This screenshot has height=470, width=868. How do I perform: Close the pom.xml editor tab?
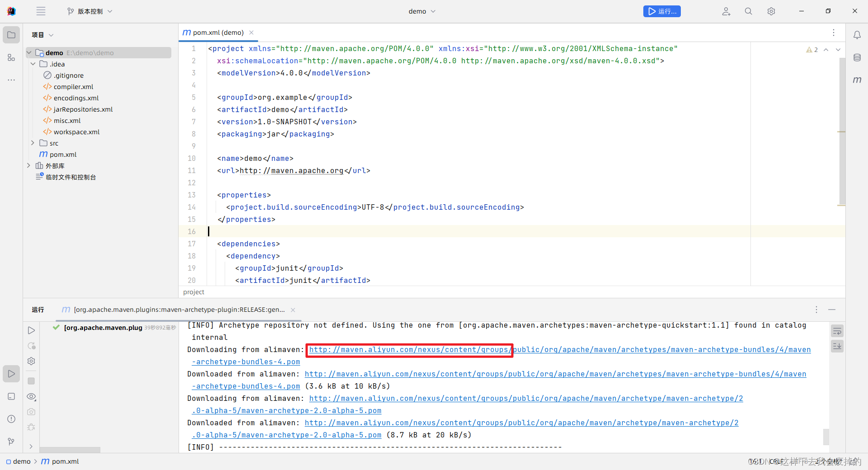pyautogui.click(x=251, y=33)
